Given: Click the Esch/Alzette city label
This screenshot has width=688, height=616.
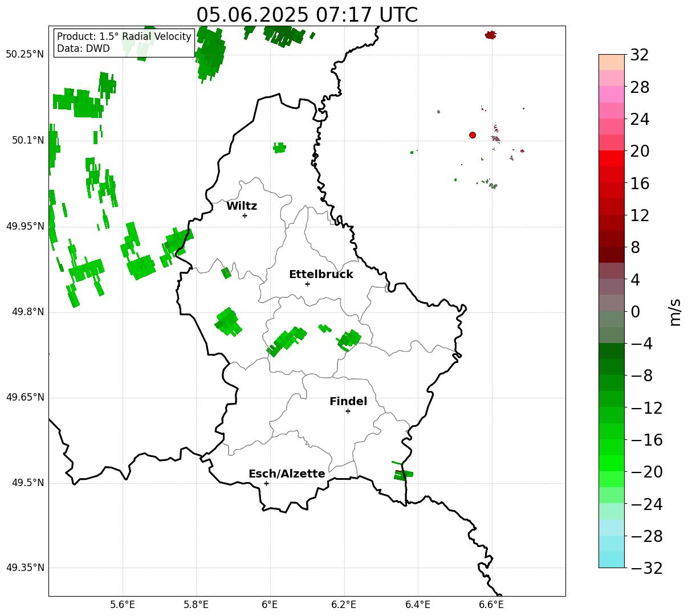Looking at the screenshot, I should tap(287, 474).
